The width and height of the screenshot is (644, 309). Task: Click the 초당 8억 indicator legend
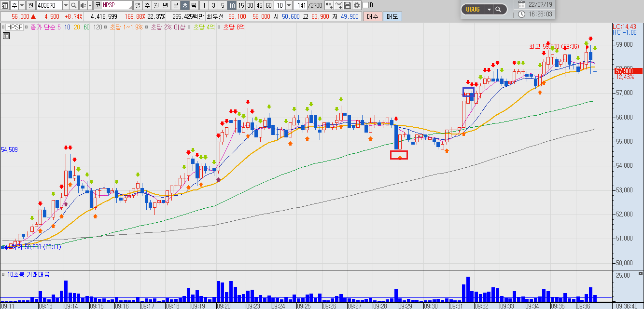pos(234,27)
